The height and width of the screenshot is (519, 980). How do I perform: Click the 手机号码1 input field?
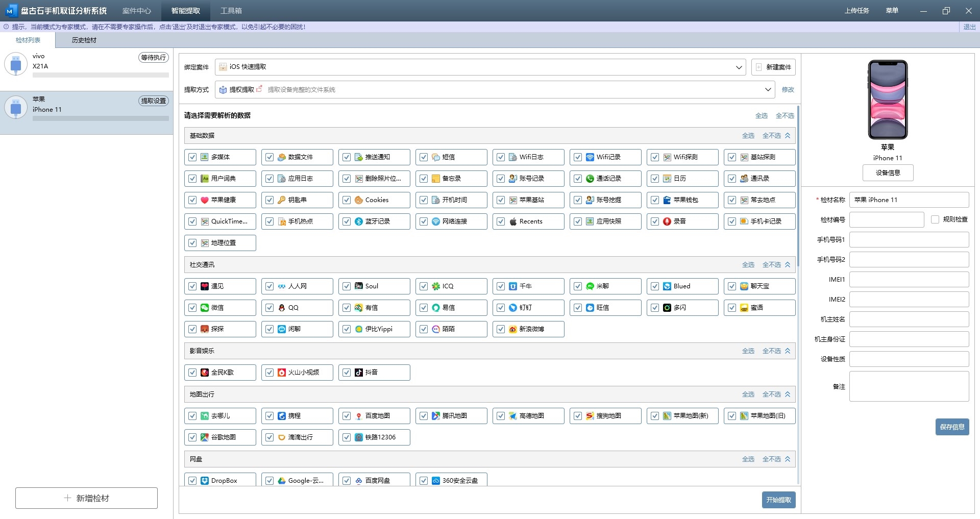point(909,240)
